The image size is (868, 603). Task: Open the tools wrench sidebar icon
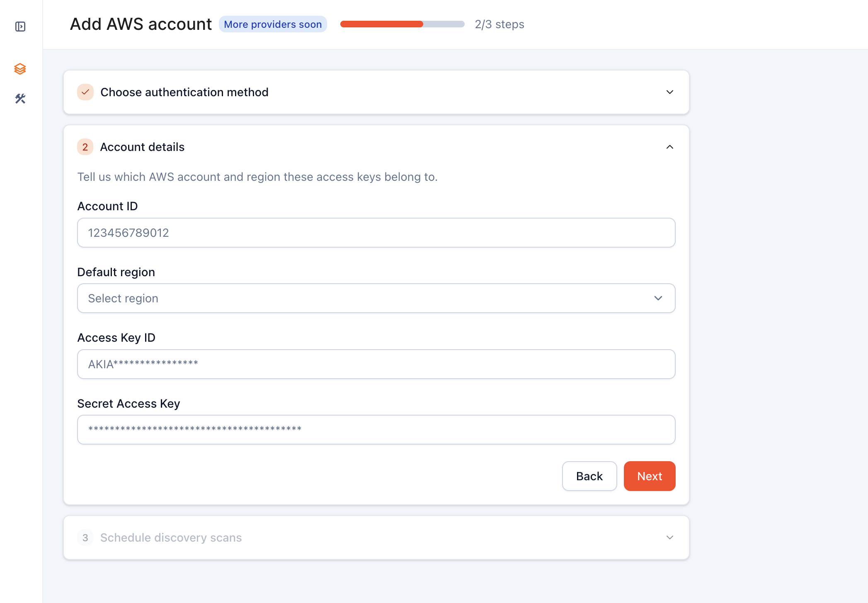pos(20,99)
